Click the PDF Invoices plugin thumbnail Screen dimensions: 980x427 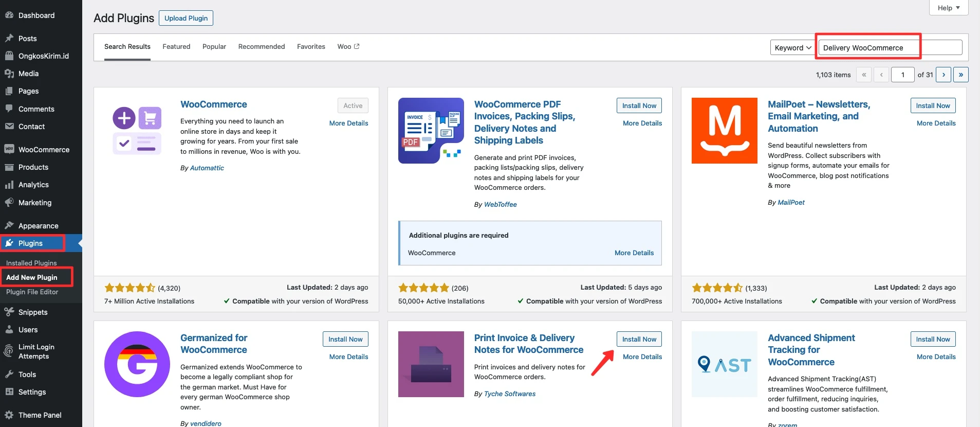point(431,131)
